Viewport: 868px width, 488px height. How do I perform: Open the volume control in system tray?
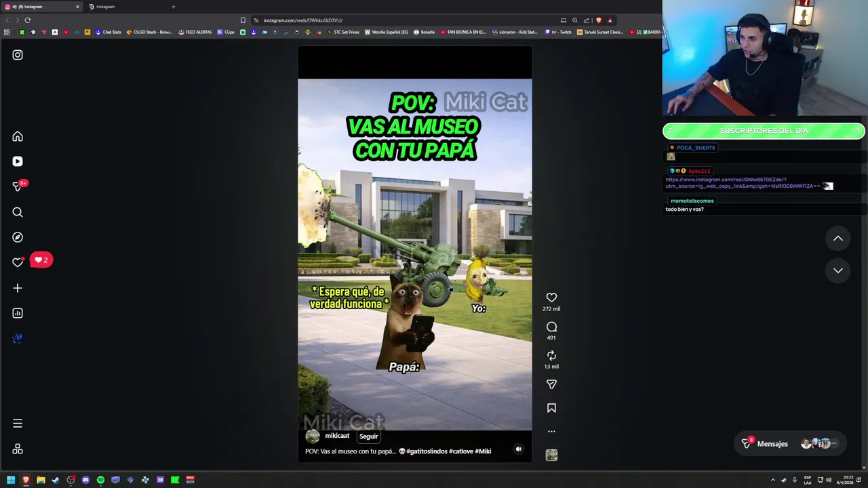[x=829, y=480]
